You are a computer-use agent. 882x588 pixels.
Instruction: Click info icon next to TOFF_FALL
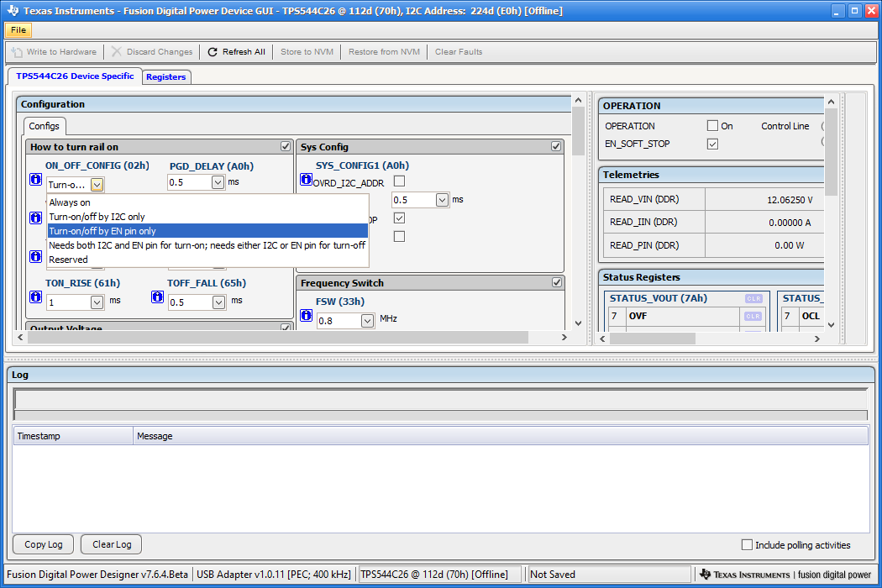[x=157, y=297]
